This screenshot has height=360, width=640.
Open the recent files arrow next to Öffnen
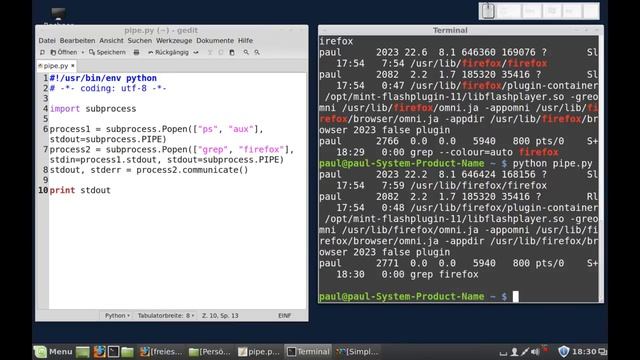[x=82, y=52]
